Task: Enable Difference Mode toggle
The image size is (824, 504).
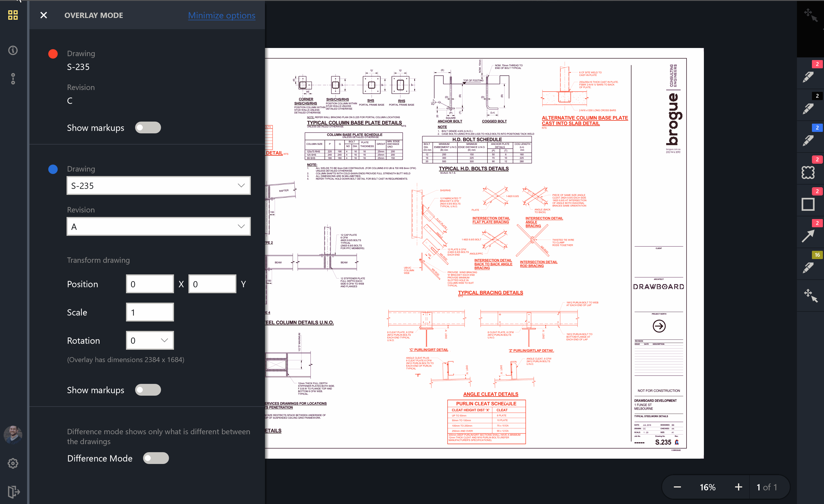Action: click(x=155, y=459)
